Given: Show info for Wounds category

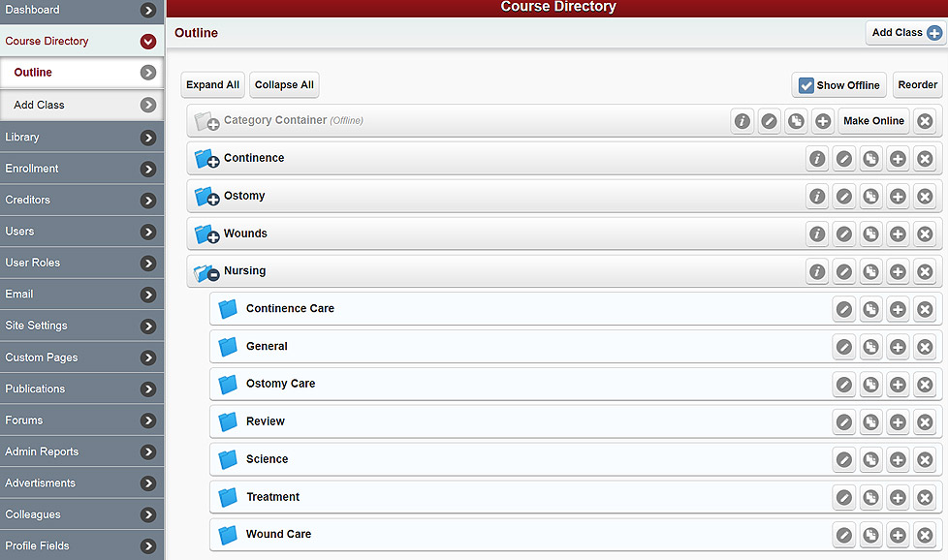Looking at the screenshot, I should point(817,233).
